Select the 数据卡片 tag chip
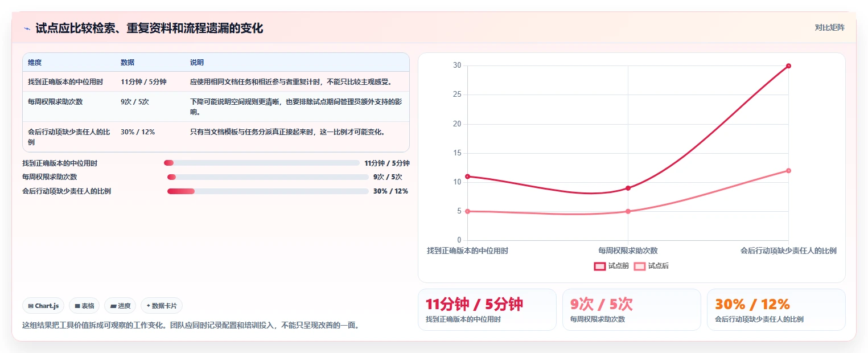The height and width of the screenshot is (353, 868). 162,306
